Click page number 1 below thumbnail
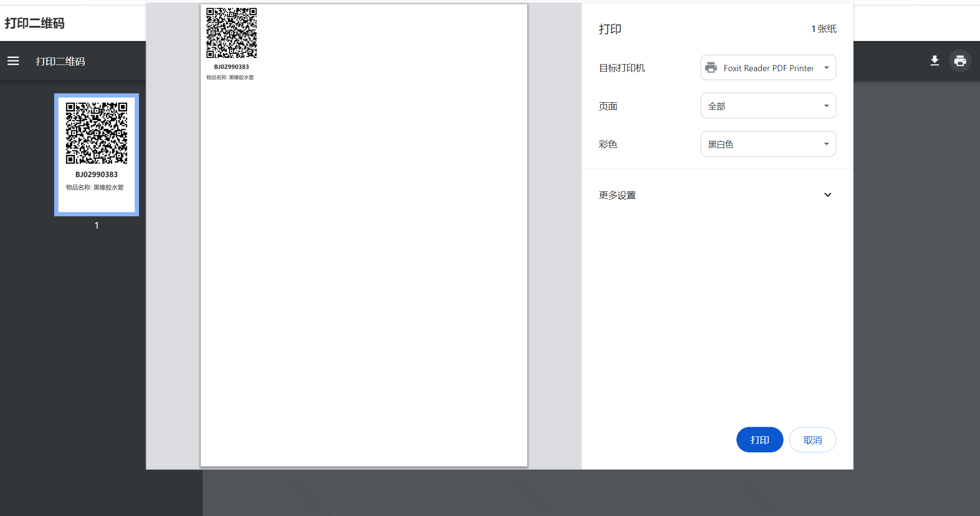Screen dimensions: 980x516 [97, 225]
